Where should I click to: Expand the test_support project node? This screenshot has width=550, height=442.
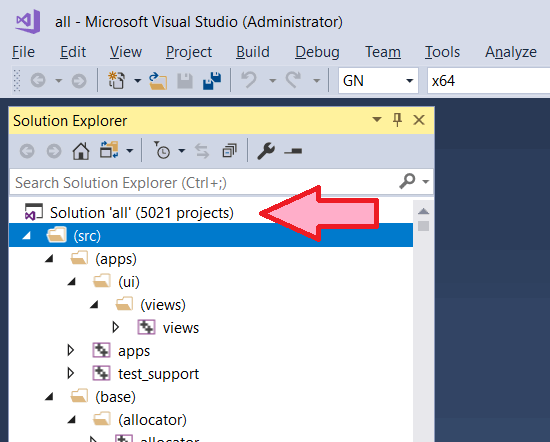tap(71, 373)
